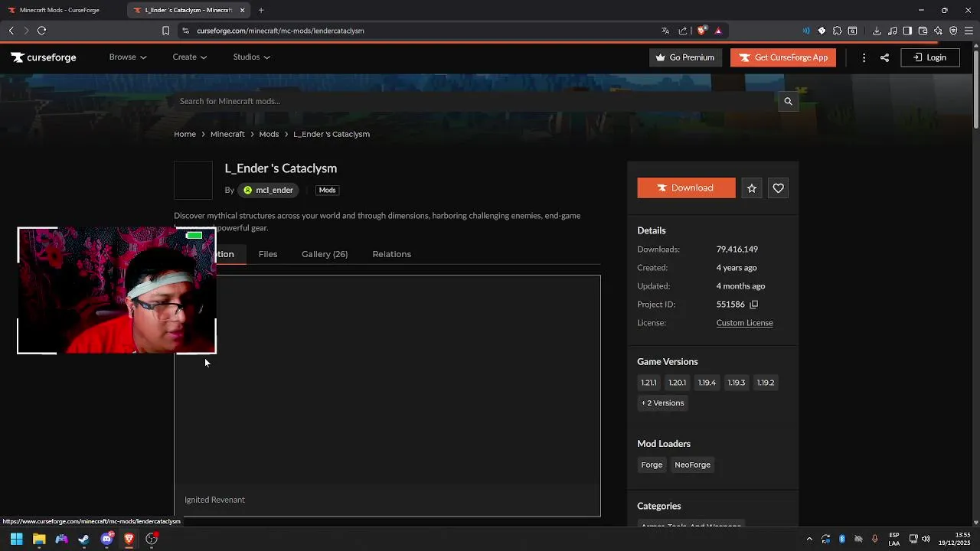The image size is (980, 551).
Task: Go to Minecraft breadcrumb link
Action: (227, 134)
